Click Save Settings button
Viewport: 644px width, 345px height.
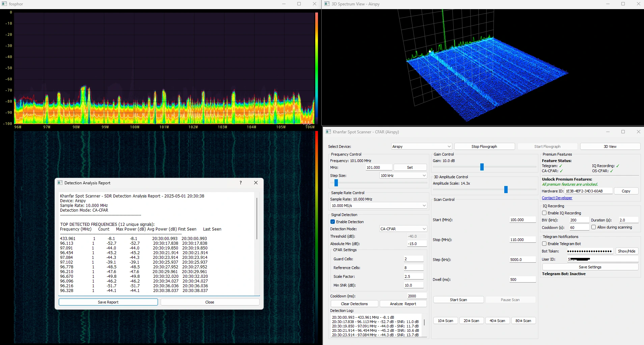click(590, 267)
